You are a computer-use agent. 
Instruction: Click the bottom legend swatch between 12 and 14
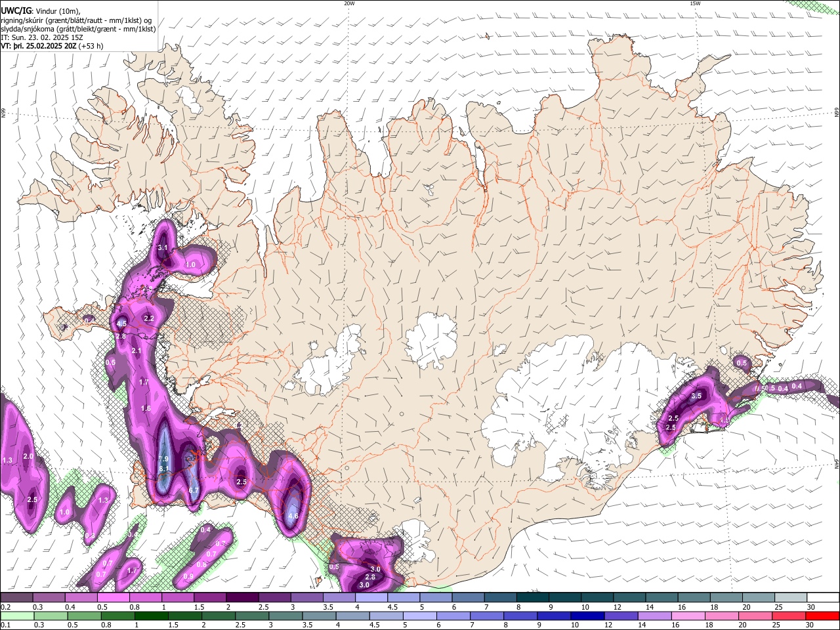click(x=621, y=616)
